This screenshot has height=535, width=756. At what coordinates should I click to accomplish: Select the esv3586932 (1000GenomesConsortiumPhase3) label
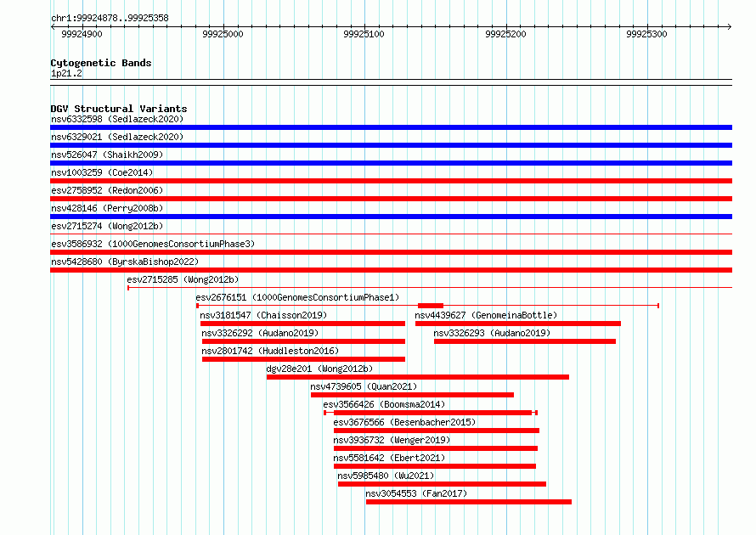click(153, 244)
